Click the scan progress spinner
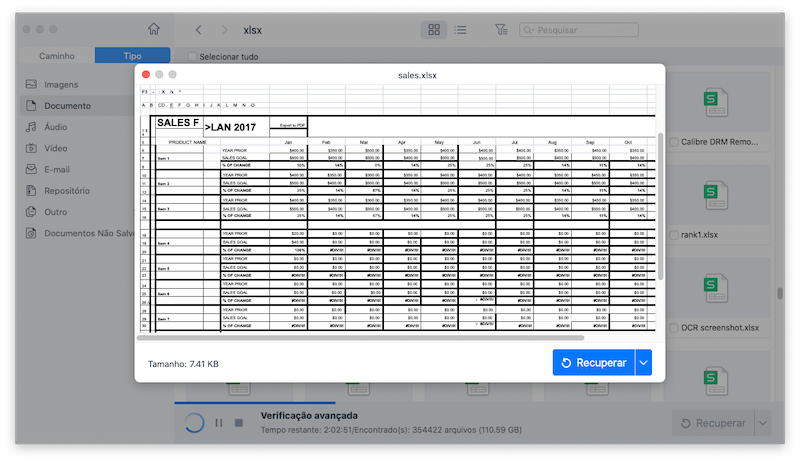The width and height of the screenshot is (800, 462). [194, 423]
